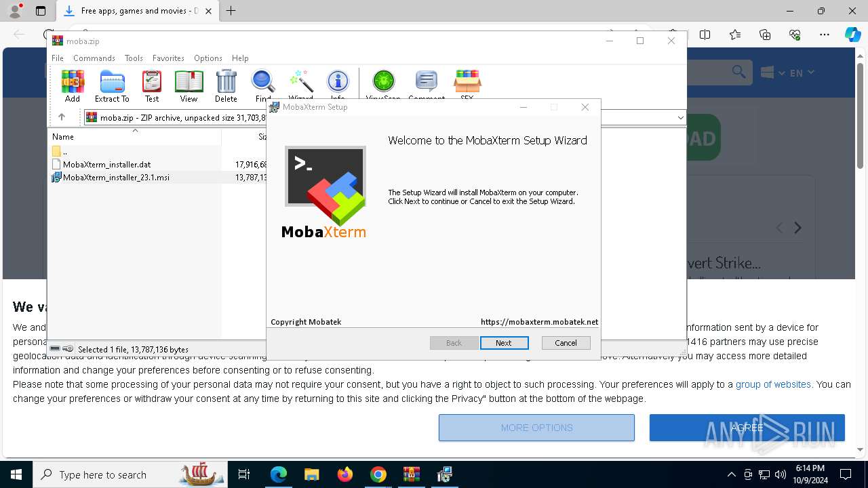Open the Edge profile avatar icon
This screenshot has width=868, height=488.
point(15,11)
